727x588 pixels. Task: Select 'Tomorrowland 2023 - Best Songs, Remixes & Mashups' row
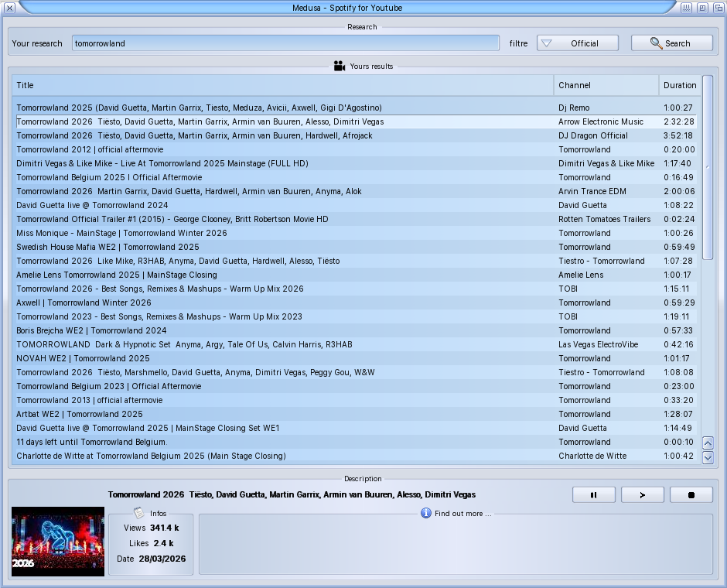click(356, 316)
